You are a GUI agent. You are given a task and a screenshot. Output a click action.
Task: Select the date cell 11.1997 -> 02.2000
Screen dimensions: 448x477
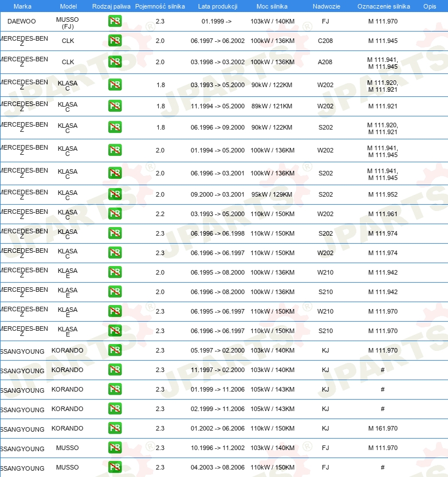218,370
